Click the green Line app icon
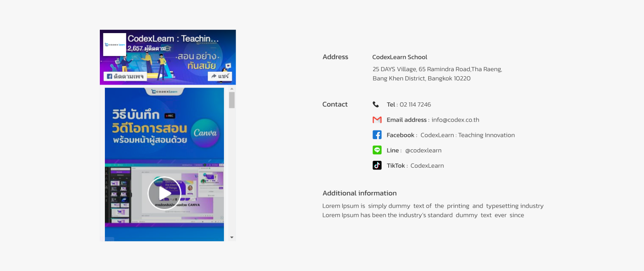The image size is (644, 271). [x=377, y=150]
